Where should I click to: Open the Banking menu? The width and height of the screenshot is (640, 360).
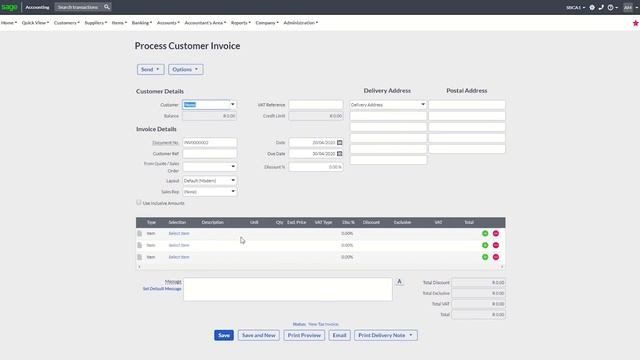[x=142, y=23]
